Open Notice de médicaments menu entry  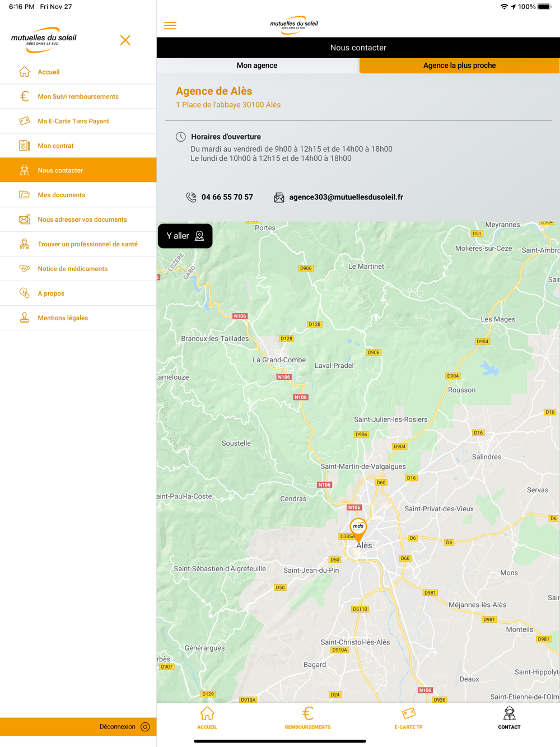(x=78, y=269)
